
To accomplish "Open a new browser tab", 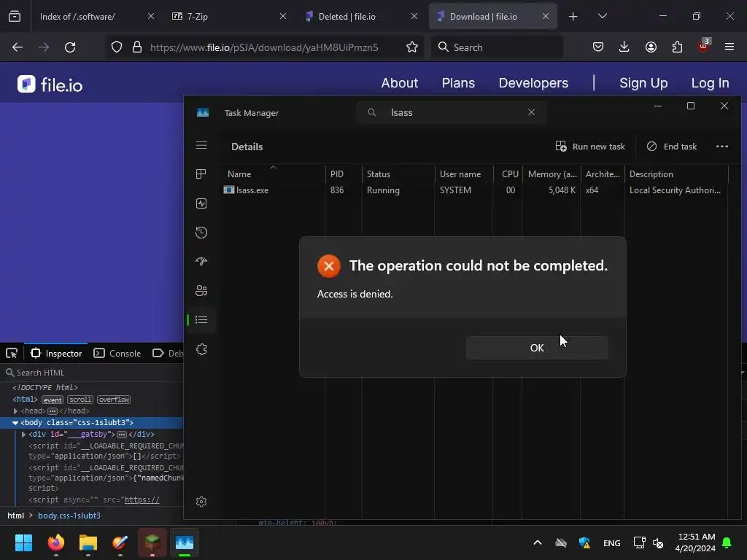I will coord(573,17).
